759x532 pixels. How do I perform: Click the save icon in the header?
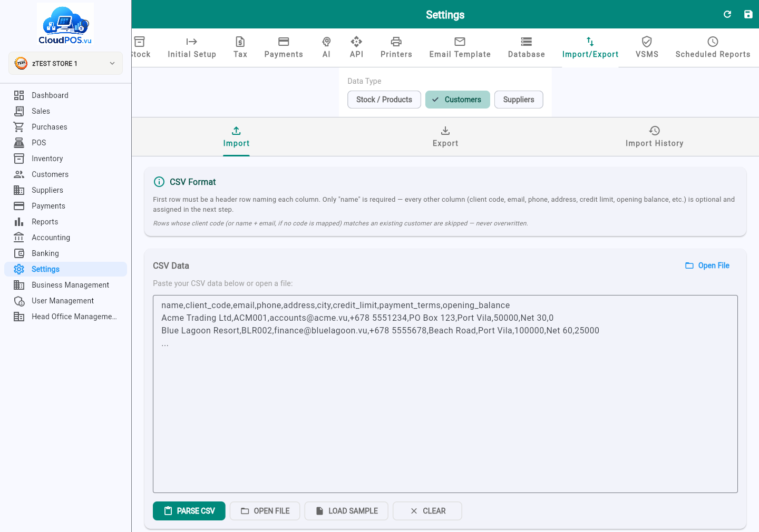click(x=748, y=14)
